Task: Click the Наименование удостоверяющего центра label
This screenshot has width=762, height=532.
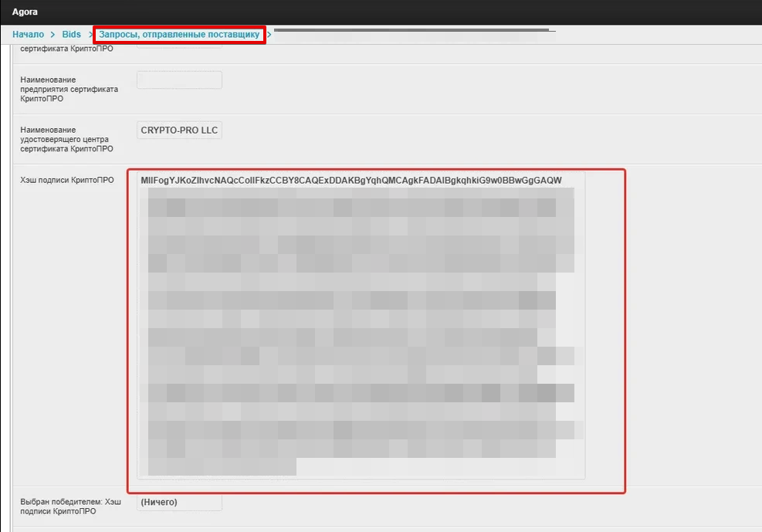Action: 66,139
